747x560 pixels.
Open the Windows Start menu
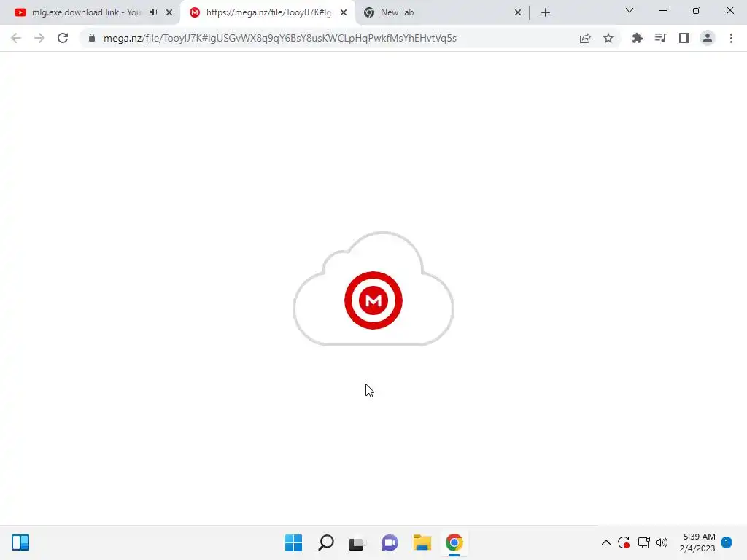click(x=293, y=542)
